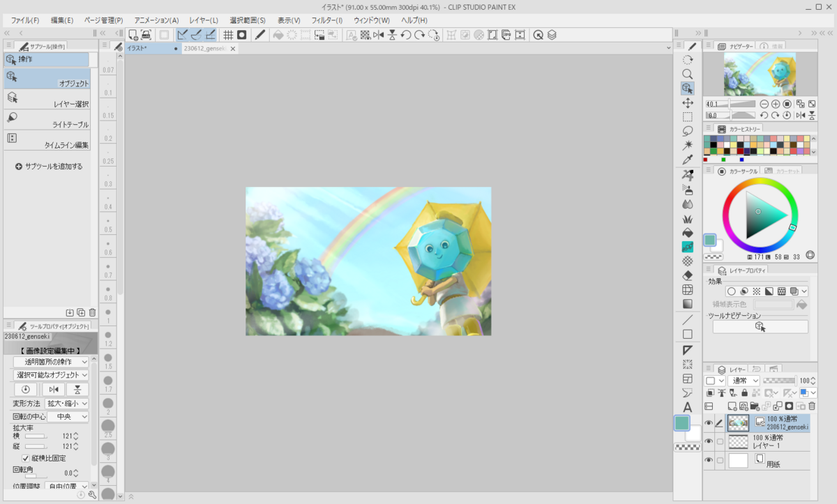The width and height of the screenshot is (837, 504).
Task: Click the レイヤー 1 layer thumbnail
Action: (738, 441)
